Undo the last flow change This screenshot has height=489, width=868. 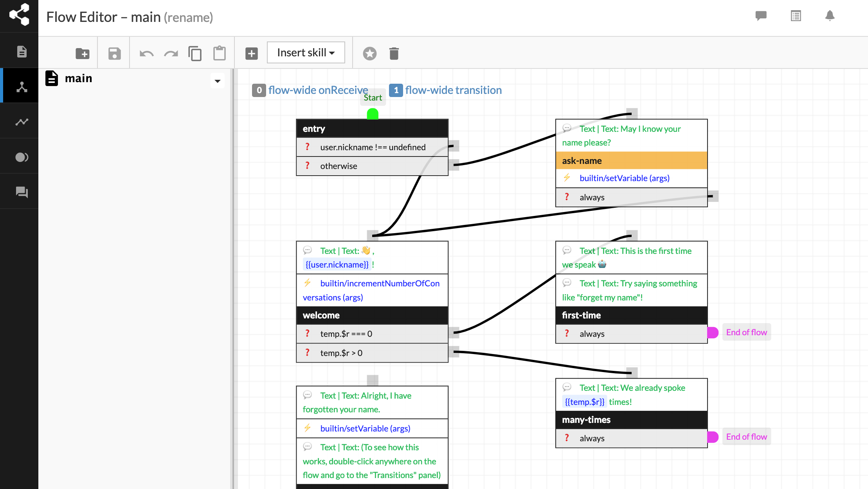pyautogui.click(x=146, y=53)
